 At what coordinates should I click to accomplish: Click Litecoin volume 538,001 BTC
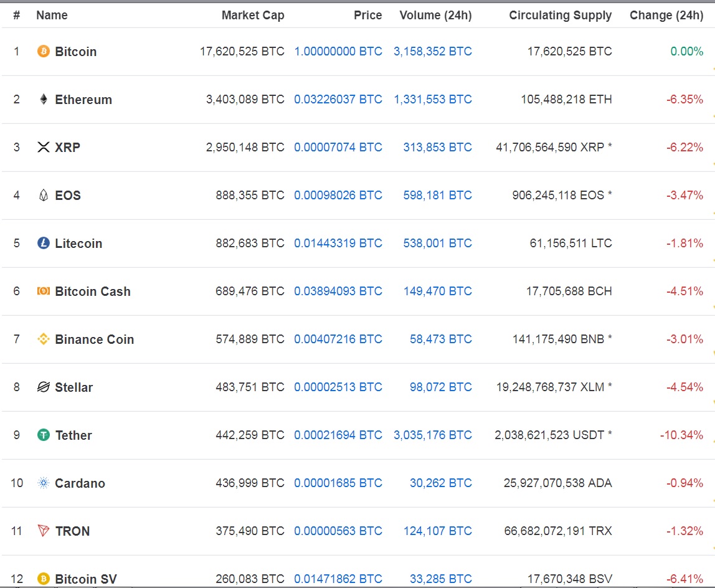click(x=437, y=243)
